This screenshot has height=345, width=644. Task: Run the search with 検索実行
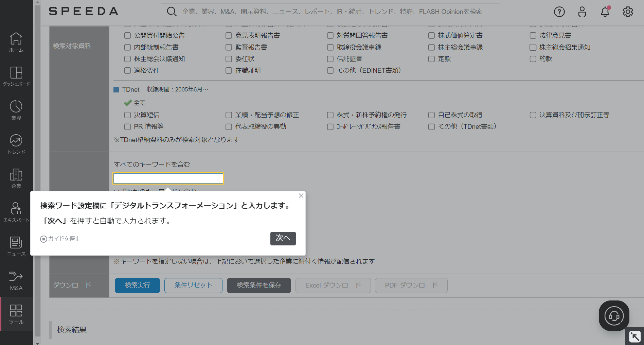point(137,285)
